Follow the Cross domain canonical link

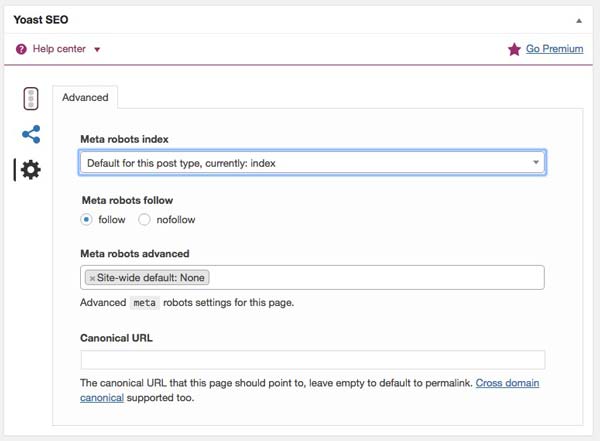511,383
